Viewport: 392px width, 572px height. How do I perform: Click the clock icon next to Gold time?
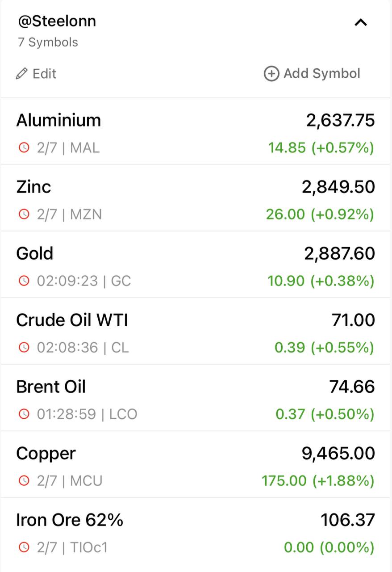coord(24,281)
